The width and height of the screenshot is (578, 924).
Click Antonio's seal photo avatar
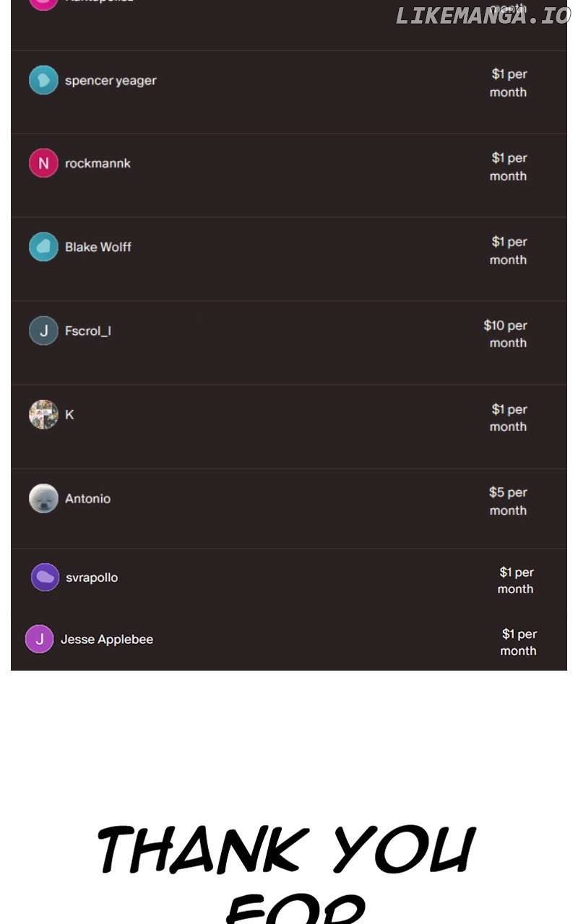[x=43, y=498]
